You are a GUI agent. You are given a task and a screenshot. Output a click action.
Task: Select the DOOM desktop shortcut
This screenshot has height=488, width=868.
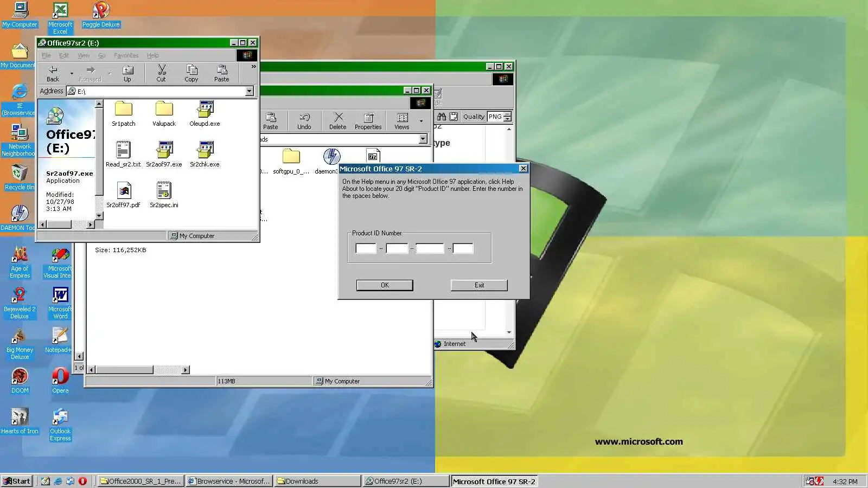(20, 381)
